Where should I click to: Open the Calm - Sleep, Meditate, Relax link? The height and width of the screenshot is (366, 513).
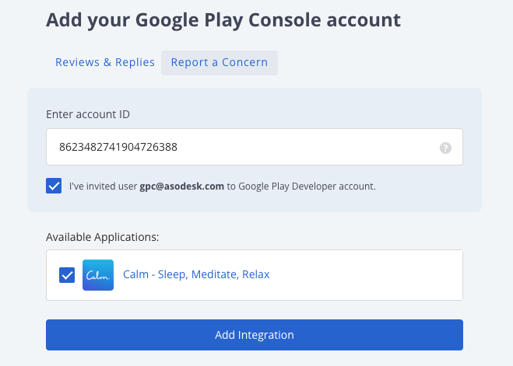point(196,274)
